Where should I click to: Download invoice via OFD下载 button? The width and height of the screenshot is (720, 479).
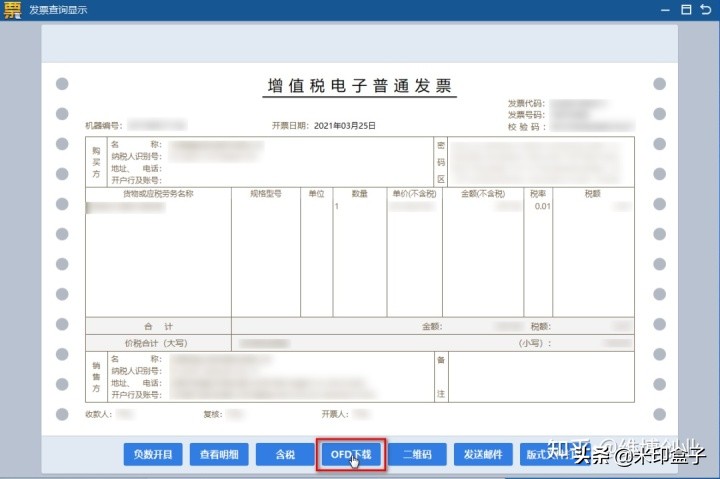tap(351, 454)
